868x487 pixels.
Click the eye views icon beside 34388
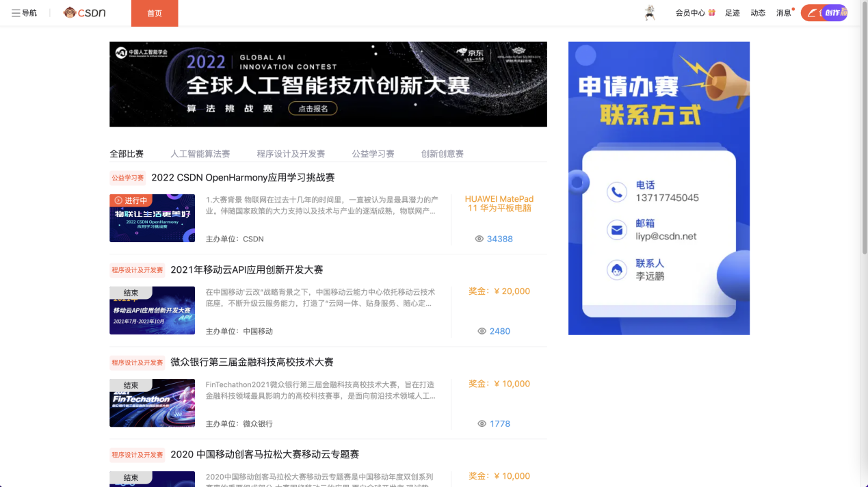(479, 239)
